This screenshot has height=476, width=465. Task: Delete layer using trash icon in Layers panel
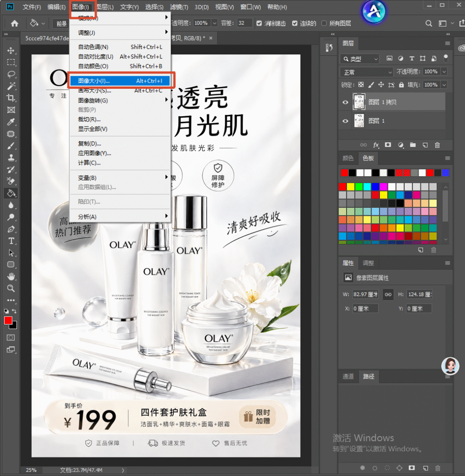point(437,145)
